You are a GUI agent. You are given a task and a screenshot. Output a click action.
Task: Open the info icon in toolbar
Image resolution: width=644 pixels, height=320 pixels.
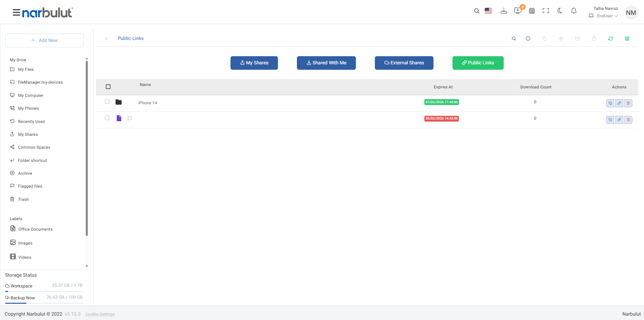(528, 39)
